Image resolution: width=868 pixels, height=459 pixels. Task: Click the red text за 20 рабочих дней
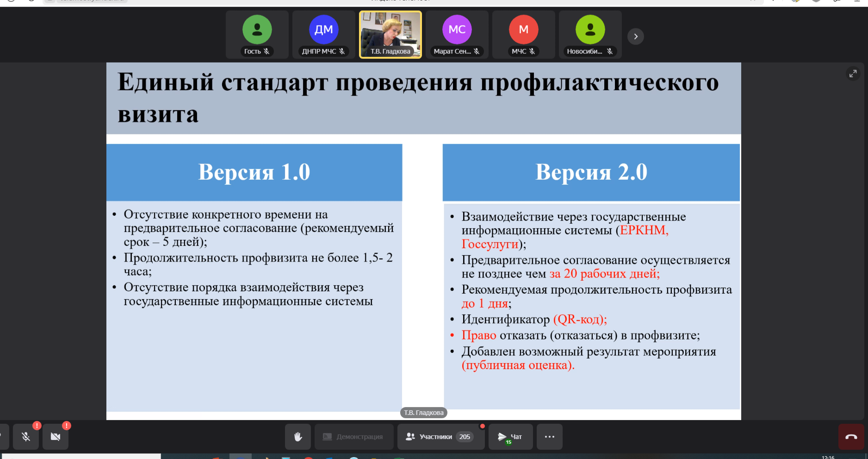pos(604,274)
